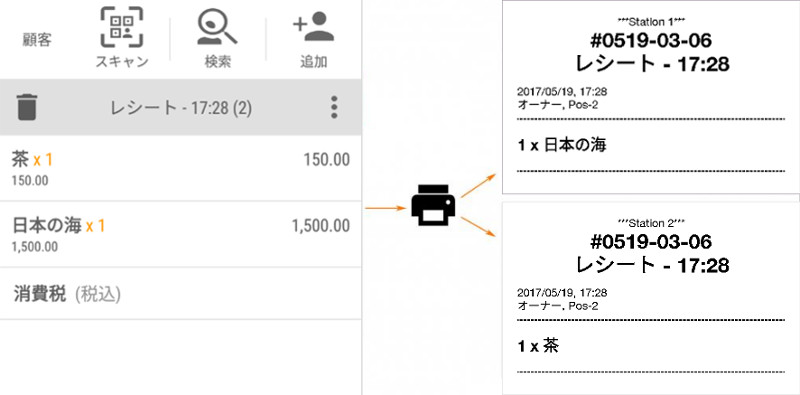Screen dimensions: 800x395
Task: Click the printer icon
Action: coord(434,205)
